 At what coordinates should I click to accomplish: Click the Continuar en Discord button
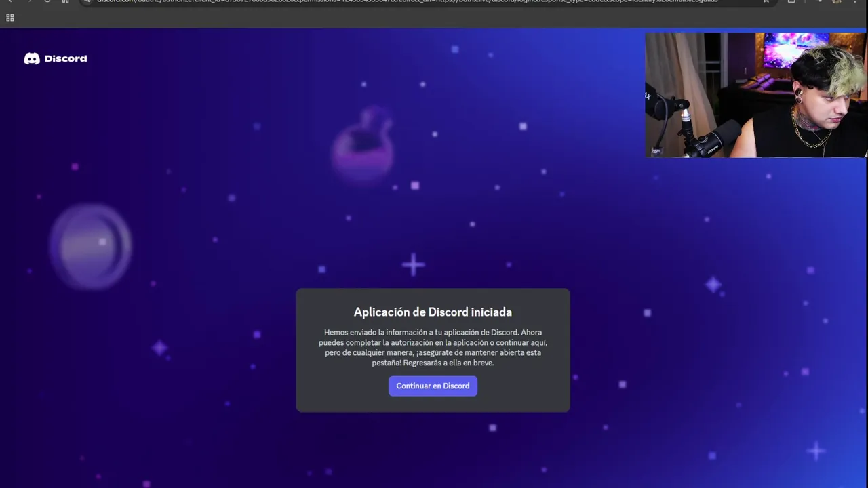[433, 386]
